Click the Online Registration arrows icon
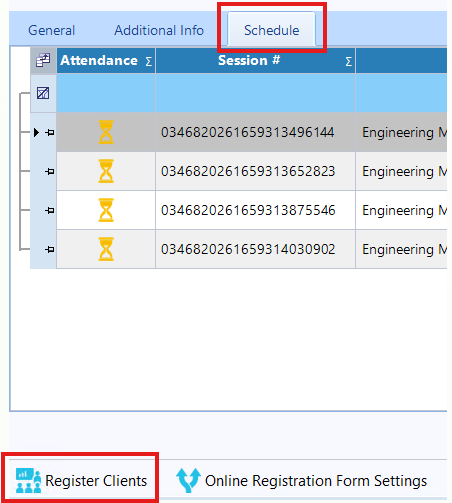 click(188, 480)
